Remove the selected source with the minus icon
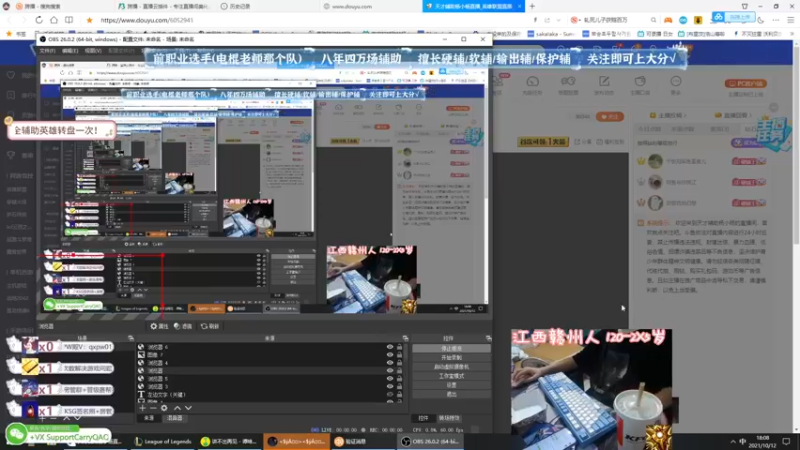The height and width of the screenshot is (450, 800). [x=153, y=408]
